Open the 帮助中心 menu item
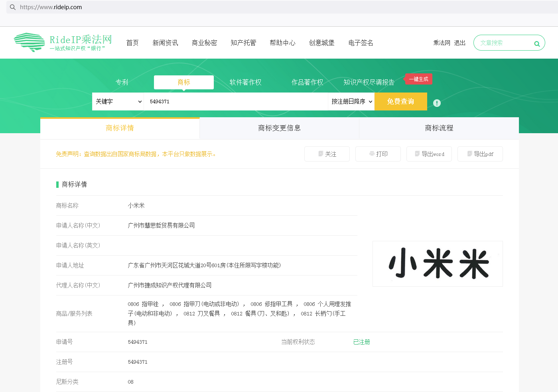The height and width of the screenshot is (392, 558). pos(282,43)
